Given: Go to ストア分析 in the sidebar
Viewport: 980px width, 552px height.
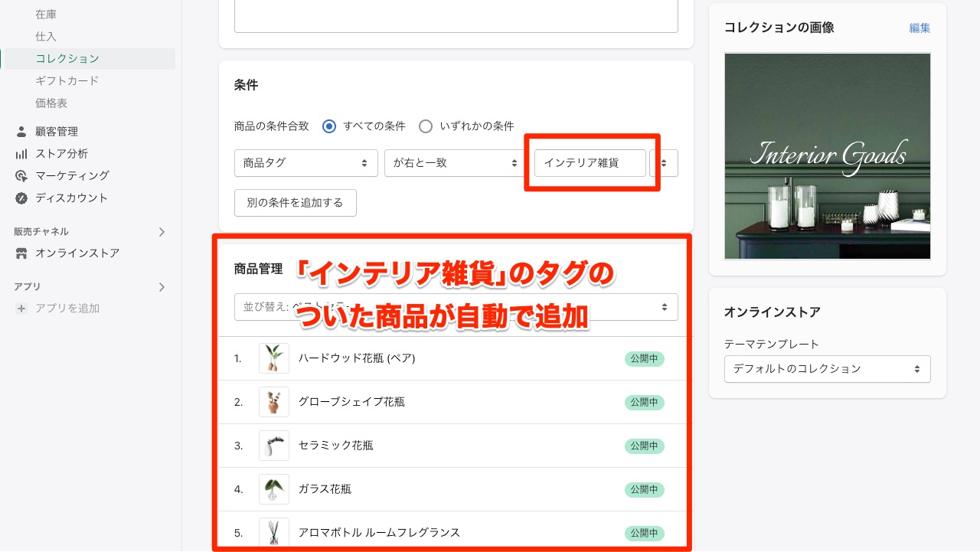Looking at the screenshot, I should tap(62, 154).
